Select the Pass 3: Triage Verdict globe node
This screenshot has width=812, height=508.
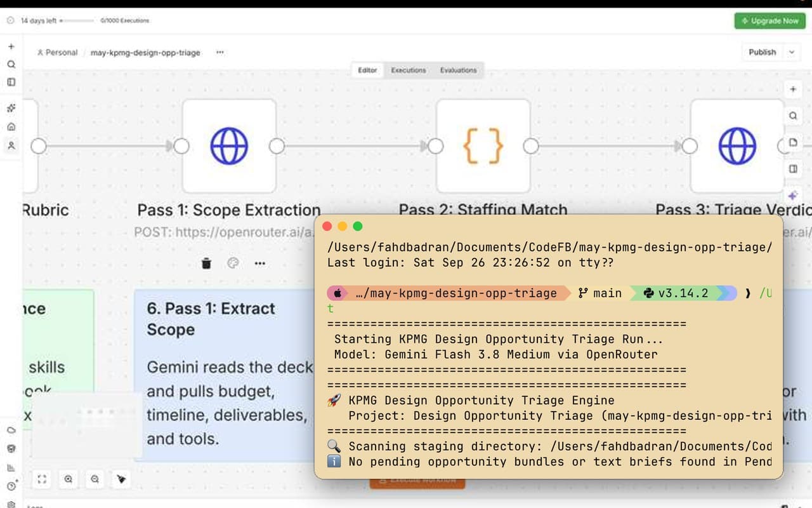click(x=737, y=146)
